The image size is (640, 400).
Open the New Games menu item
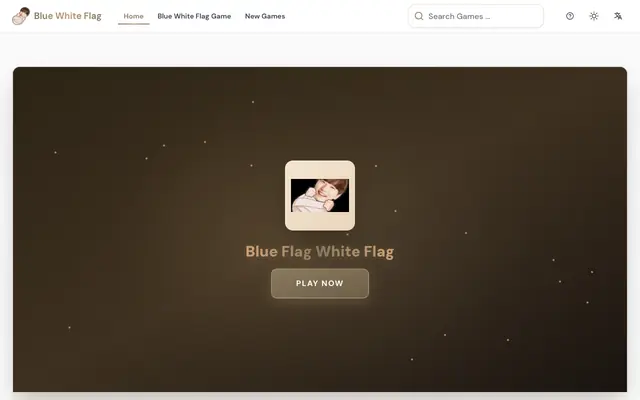click(265, 16)
